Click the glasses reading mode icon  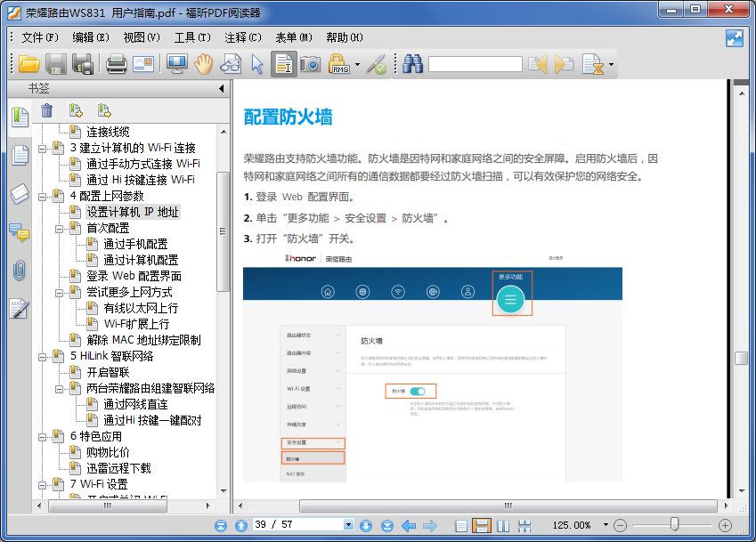231,64
